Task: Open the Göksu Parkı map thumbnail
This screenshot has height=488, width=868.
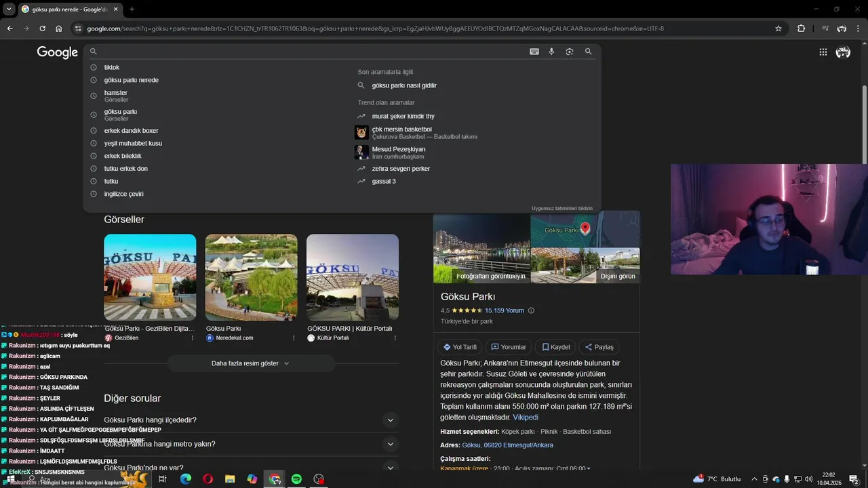Action: pos(585,230)
